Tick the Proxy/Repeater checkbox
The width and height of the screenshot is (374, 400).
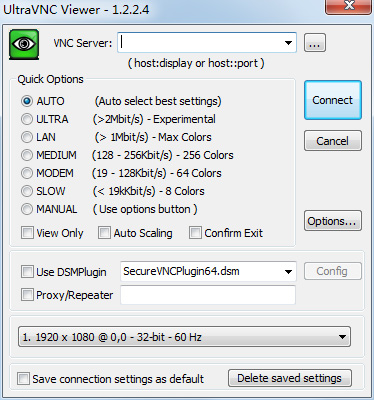[27, 295]
